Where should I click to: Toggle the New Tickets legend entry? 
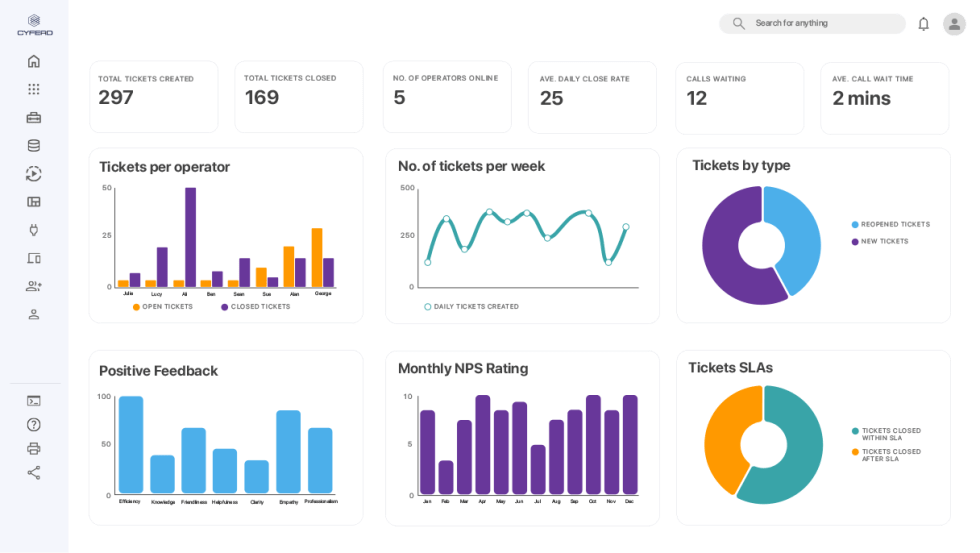coord(880,241)
